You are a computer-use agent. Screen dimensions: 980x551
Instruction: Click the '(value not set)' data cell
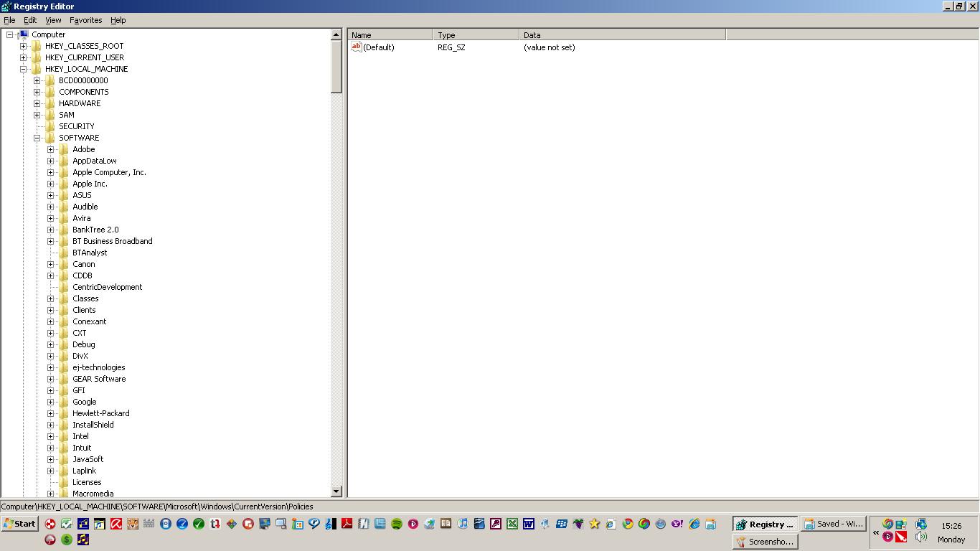click(549, 47)
